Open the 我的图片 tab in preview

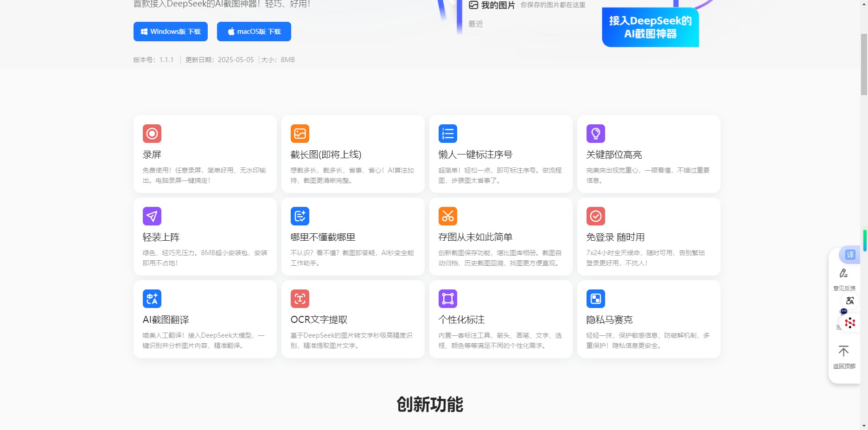[x=492, y=5]
